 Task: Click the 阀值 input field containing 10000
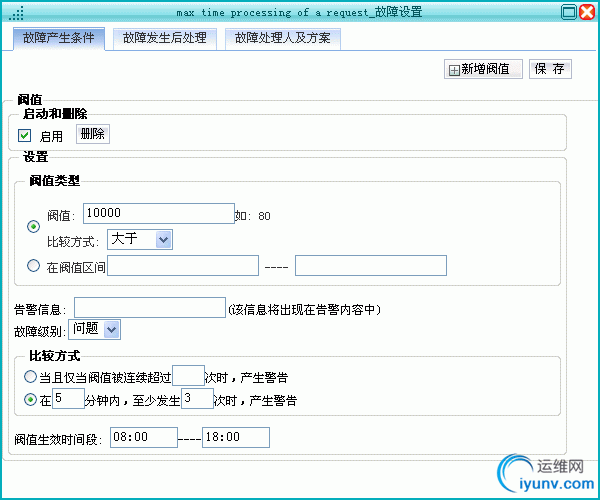(159, 213)
